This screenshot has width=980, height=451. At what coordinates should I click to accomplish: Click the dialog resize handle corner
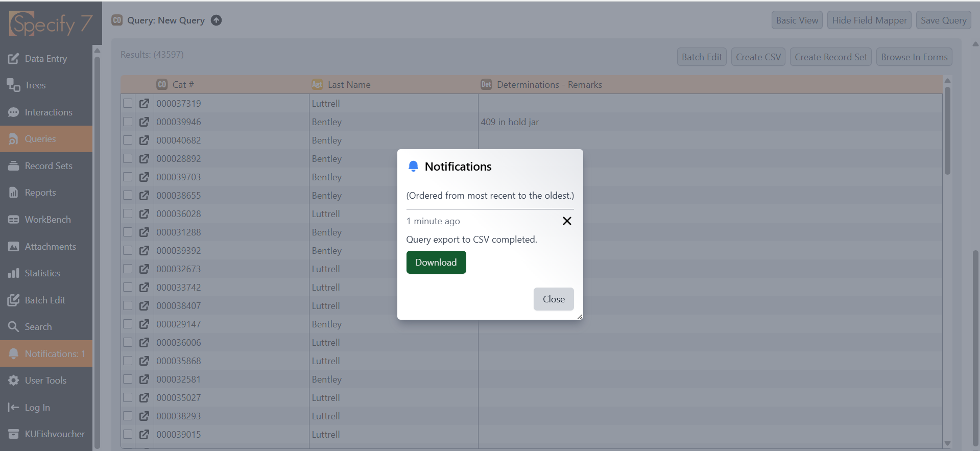point(580,317)
